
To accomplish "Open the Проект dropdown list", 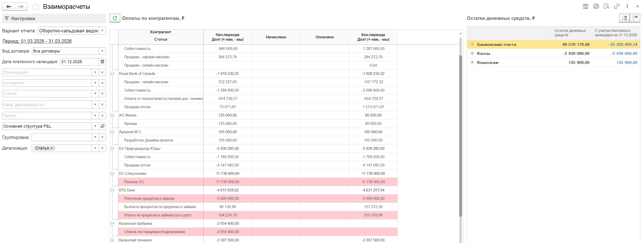I will [95, 116].
